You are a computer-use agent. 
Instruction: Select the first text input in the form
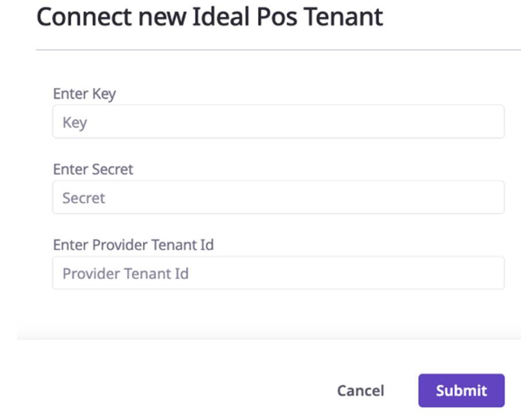(x=278, y=122)
